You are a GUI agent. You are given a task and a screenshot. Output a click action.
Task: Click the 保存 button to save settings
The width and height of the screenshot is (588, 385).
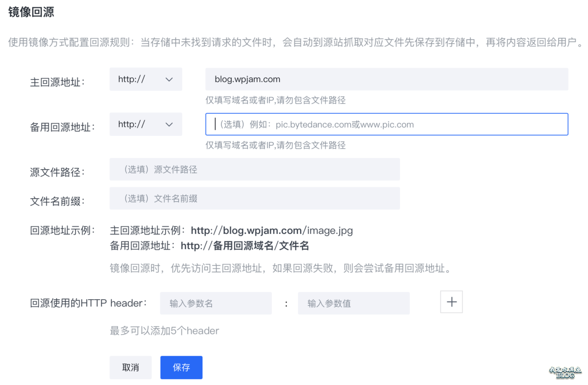[181, 367]
